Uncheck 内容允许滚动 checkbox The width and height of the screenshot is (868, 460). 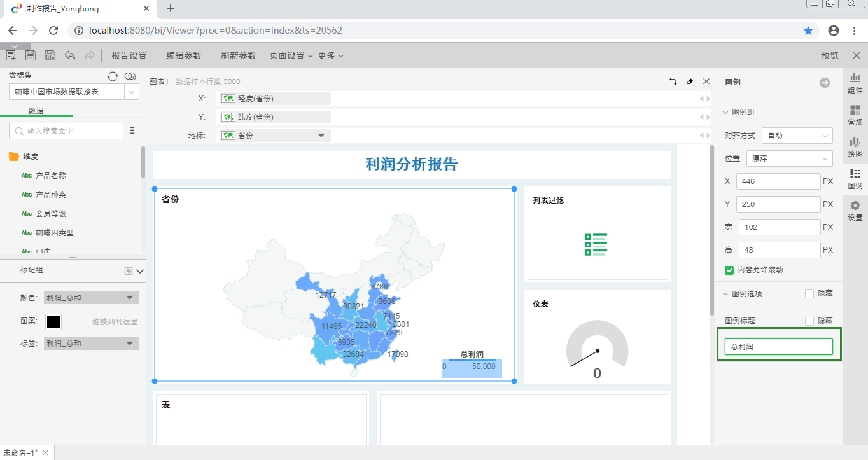(x=729, y=270)
